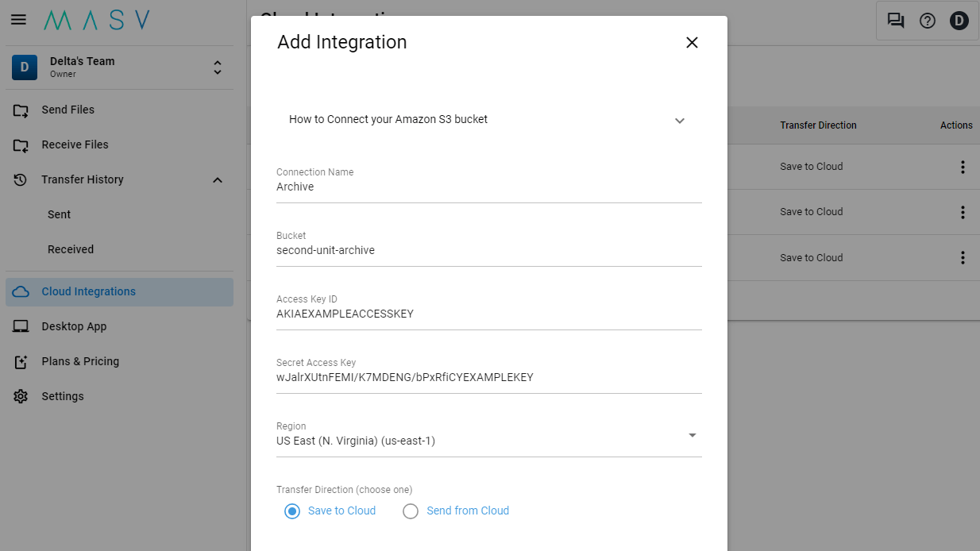
Task: Expand How to Connect Amazon S3 chevron
Action: [680, 121]
